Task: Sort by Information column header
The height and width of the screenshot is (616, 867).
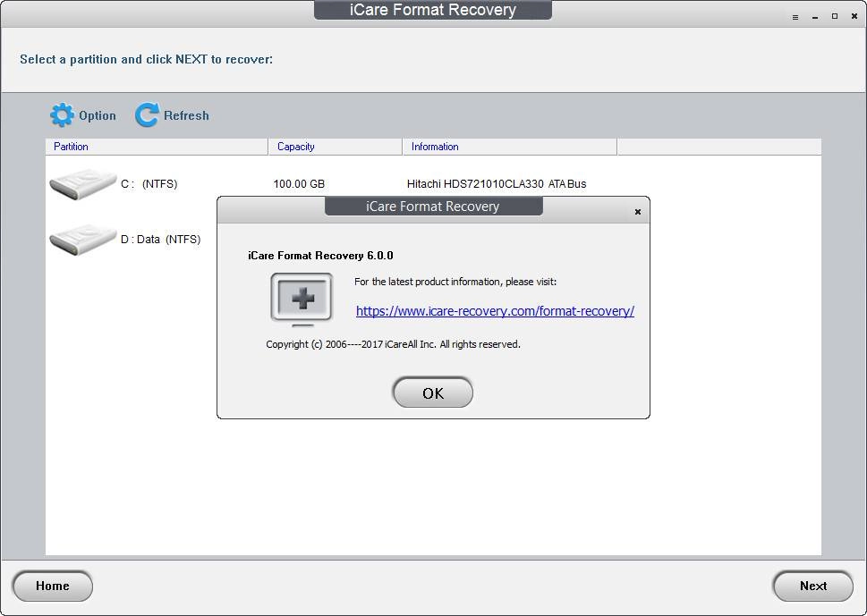Action: coord(509,147)
